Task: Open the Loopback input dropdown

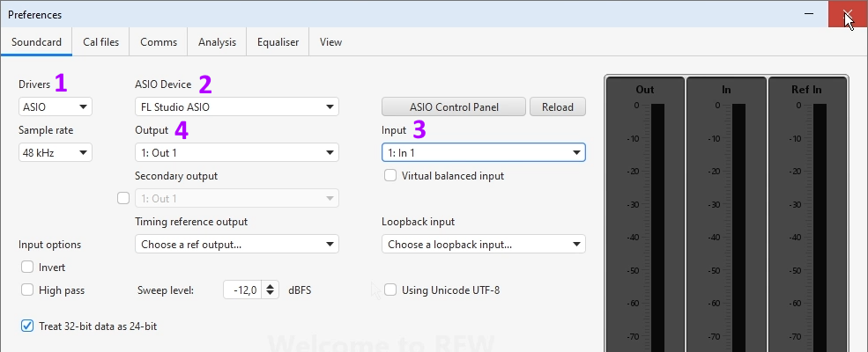Action: (x=483, y=245)
